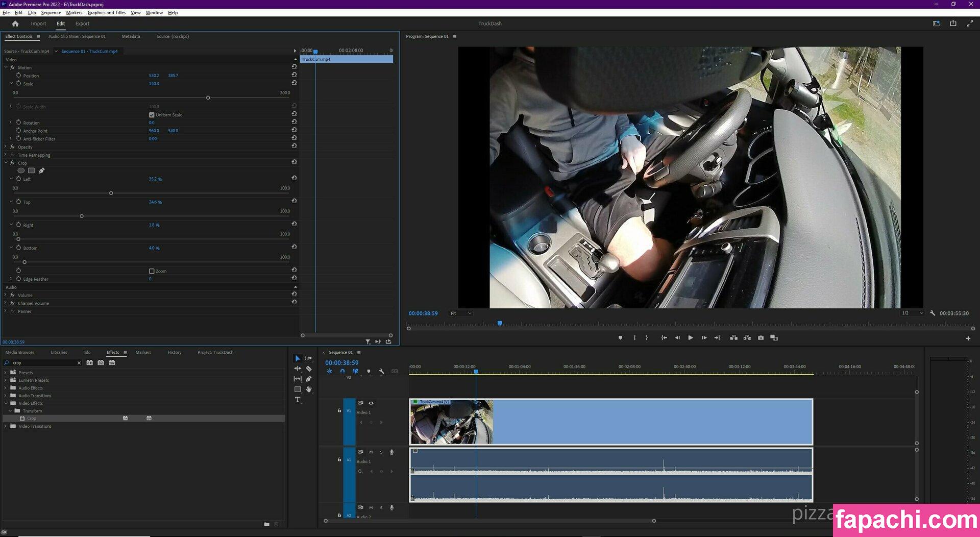Toggle animation stopwatch for Scale

coord(18,83)
